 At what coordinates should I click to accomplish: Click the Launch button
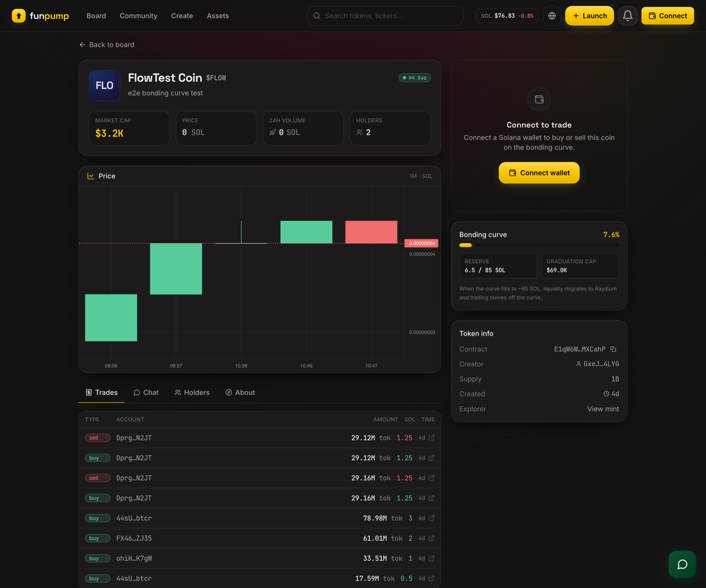[x=590, y=16]
